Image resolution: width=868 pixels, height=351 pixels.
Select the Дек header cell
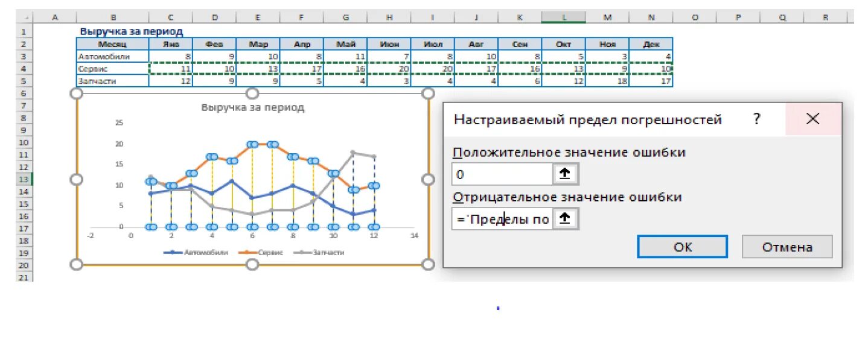click(651, 44)
